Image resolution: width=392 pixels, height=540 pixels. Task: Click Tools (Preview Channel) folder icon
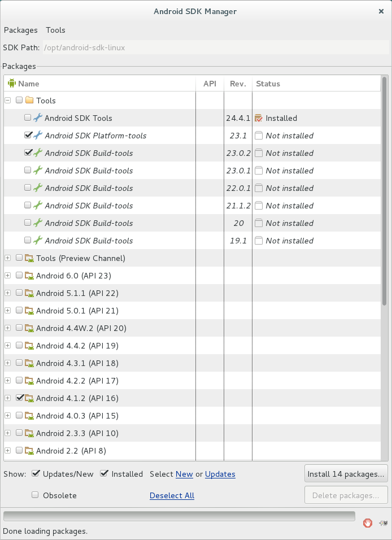pyautogui.click(x=29, y=258)
